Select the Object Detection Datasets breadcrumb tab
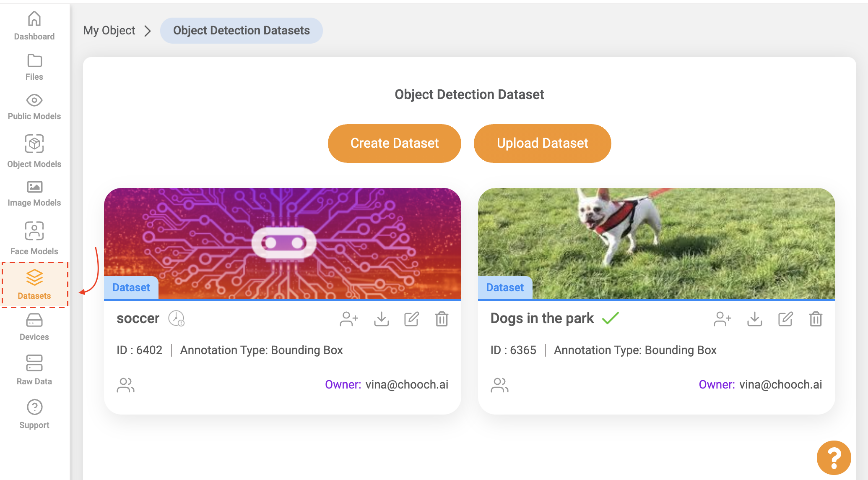This screenshot has height=480, width=868. tap(241, 31)
